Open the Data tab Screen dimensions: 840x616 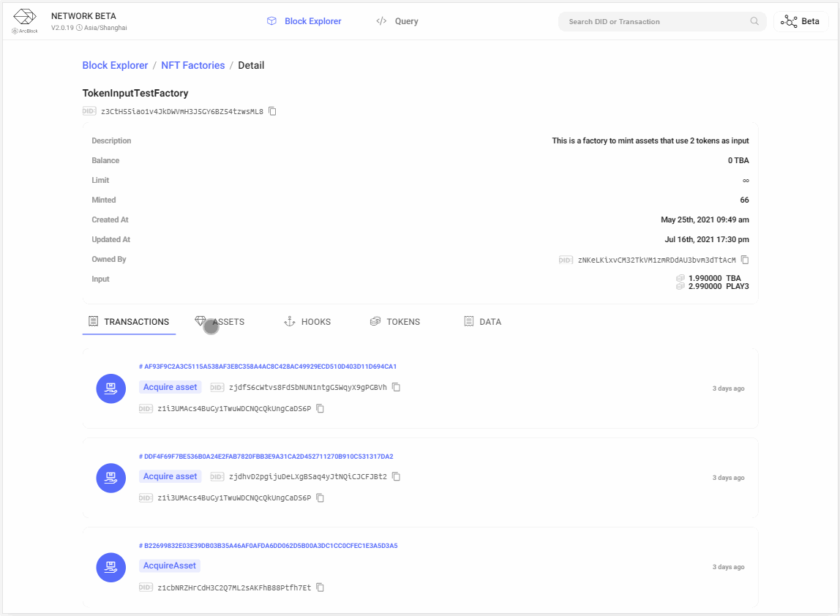point(483,322)
